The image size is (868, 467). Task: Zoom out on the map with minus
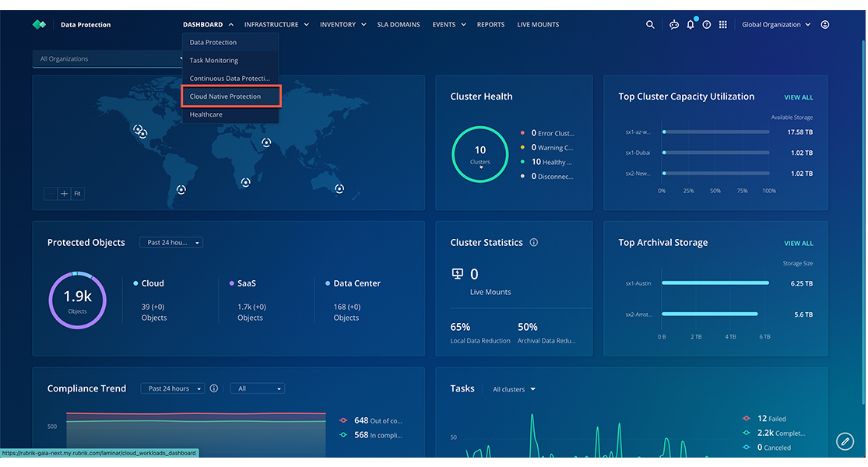[51, 194]
